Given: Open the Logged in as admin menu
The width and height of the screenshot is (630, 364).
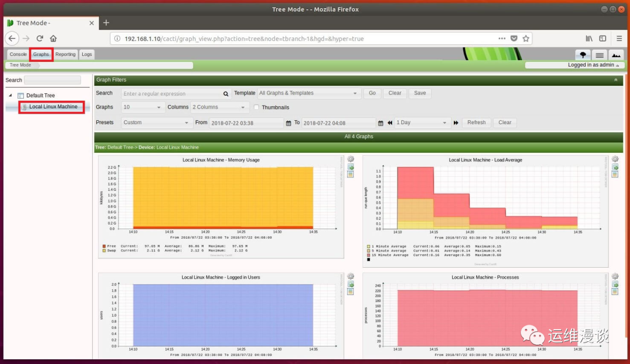Looking at the screenshot, I should [x=593, y=65].
